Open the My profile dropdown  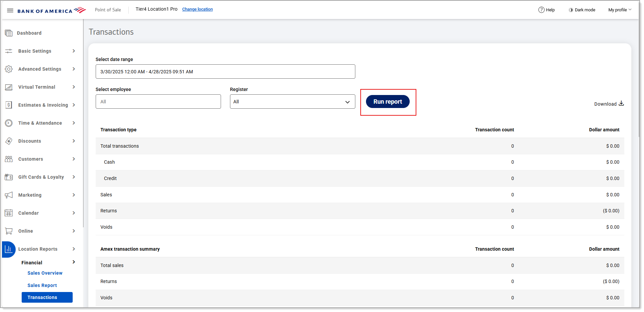point(620,10)
